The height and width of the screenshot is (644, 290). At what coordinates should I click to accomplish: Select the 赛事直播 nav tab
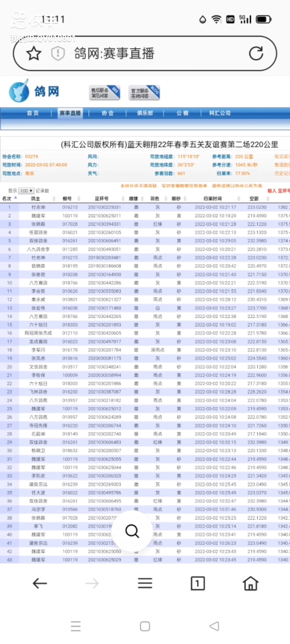[69, 113]
